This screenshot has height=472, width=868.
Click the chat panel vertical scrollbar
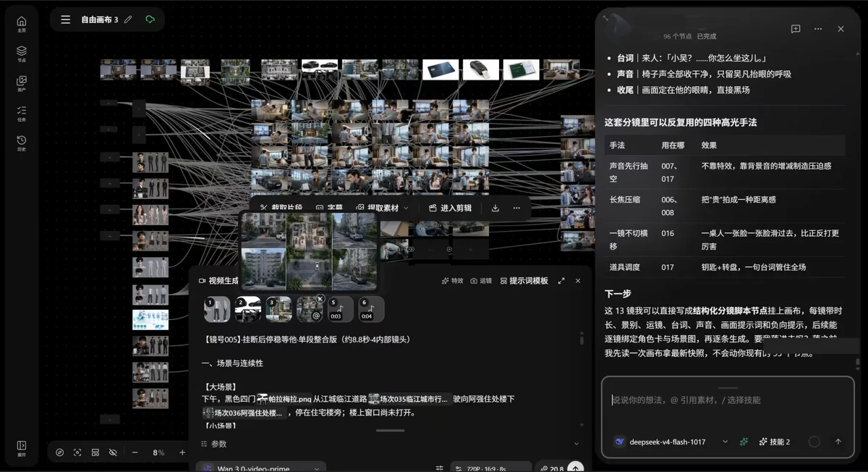coord(858,363)
